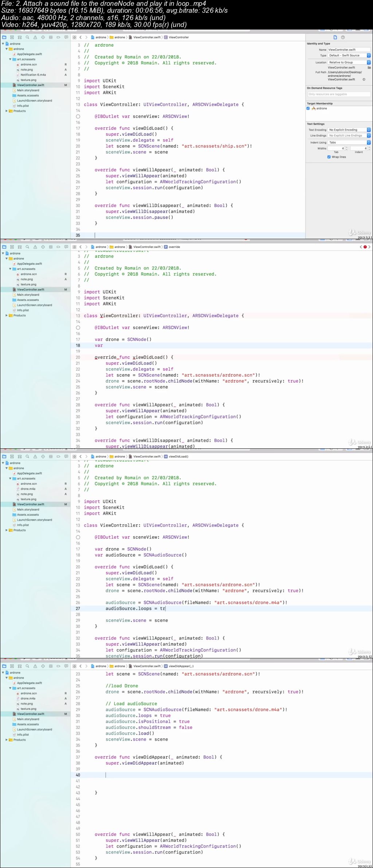This screenshot has width=373, height=868.
Task: Click comment line //load Drone
Action: (122, 686)
